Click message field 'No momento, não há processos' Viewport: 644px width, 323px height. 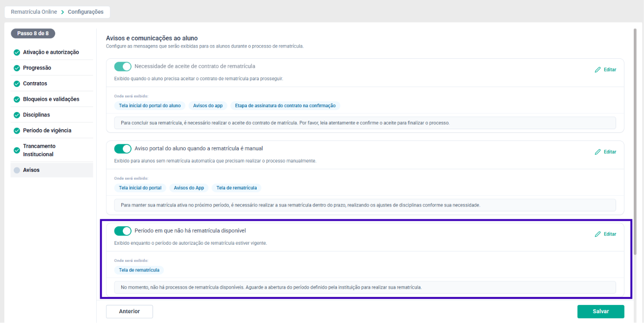365,287
